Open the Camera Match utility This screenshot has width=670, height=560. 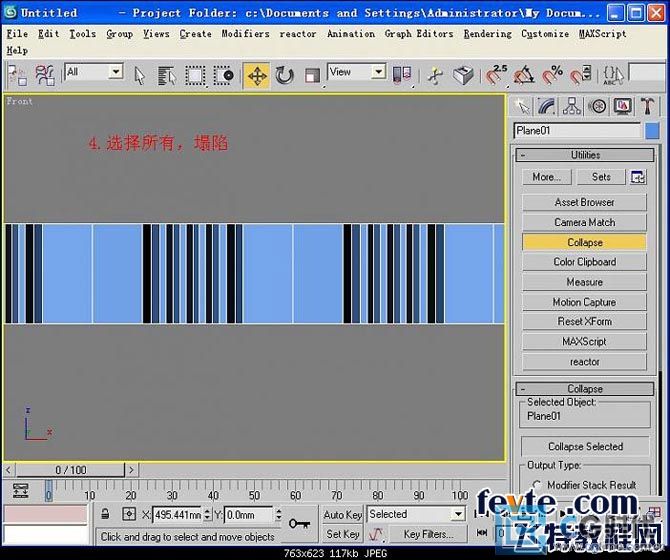(584, 222)
